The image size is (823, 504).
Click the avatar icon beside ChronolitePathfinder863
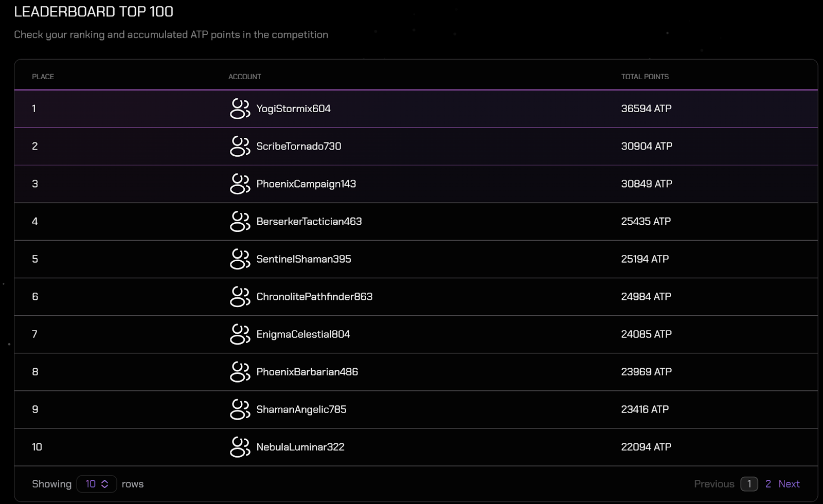[x=240, y=296]
